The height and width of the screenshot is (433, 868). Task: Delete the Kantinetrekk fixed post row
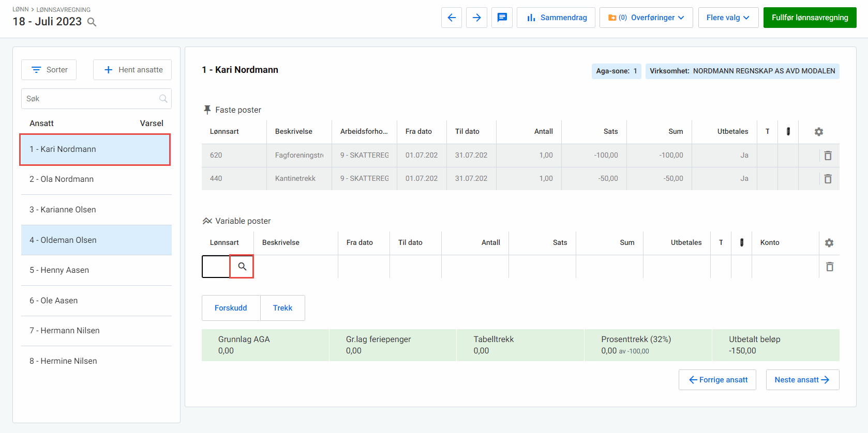pyautogui.click(x=828, y=179)
